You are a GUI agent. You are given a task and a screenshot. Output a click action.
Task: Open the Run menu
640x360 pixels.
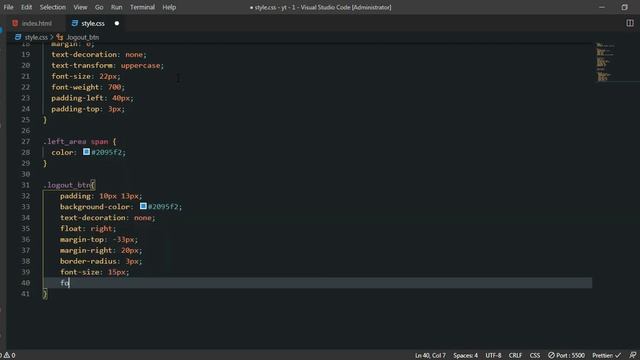[x=116, y=7]
